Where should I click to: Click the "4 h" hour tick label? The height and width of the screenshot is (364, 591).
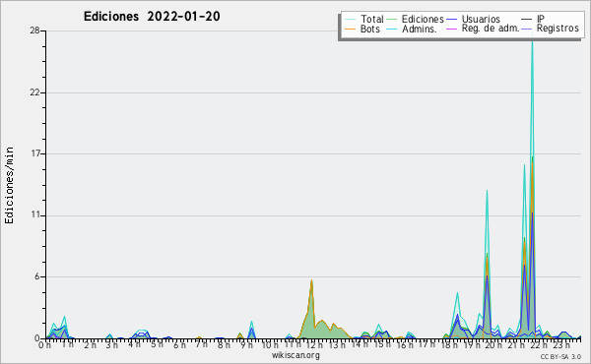[x=134, y=343]
